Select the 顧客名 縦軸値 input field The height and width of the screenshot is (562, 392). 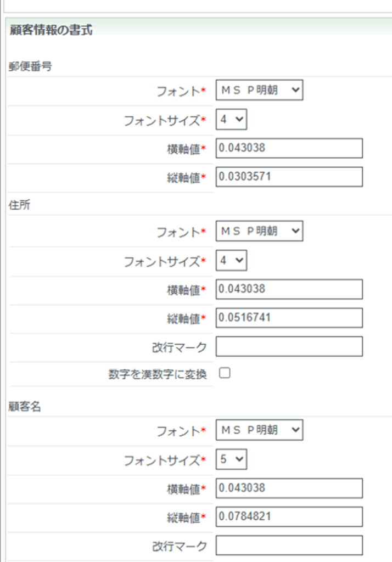click(x=289, y=516)
